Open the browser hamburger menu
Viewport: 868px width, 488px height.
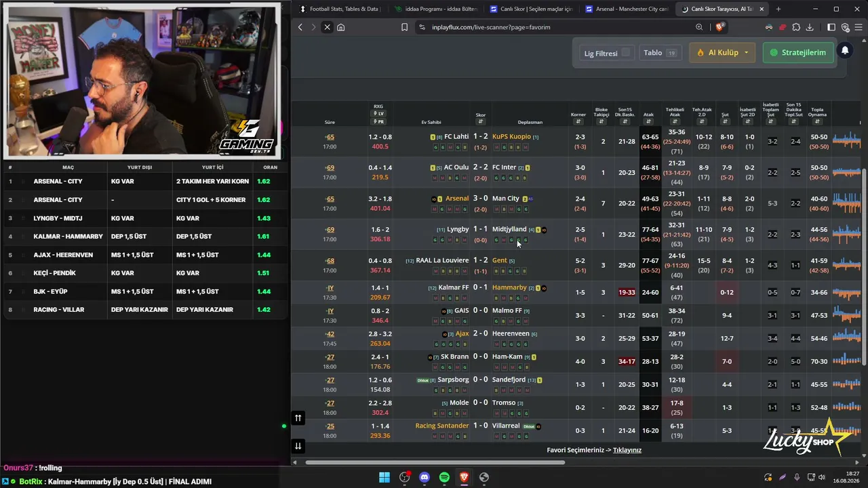[859, 27]
